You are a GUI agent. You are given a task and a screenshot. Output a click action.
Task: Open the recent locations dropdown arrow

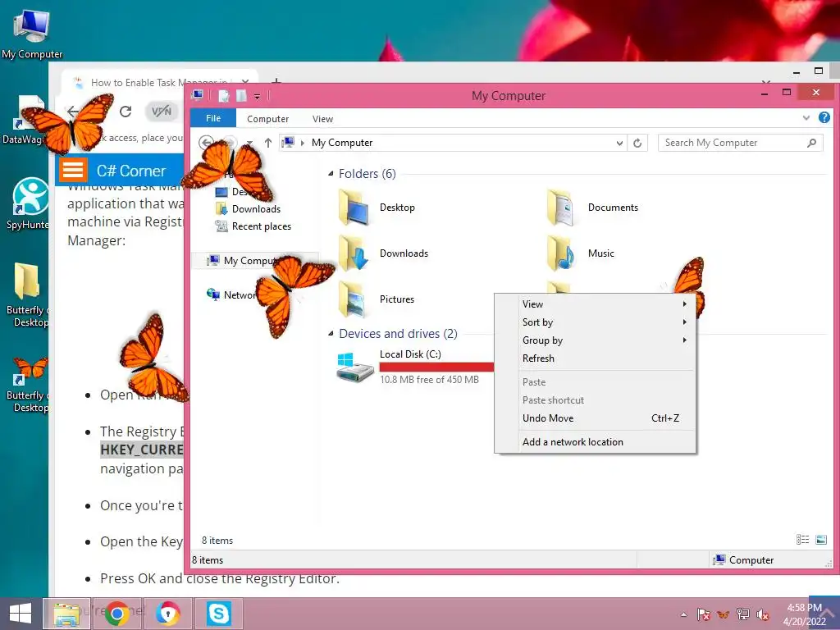coord(249,143)
